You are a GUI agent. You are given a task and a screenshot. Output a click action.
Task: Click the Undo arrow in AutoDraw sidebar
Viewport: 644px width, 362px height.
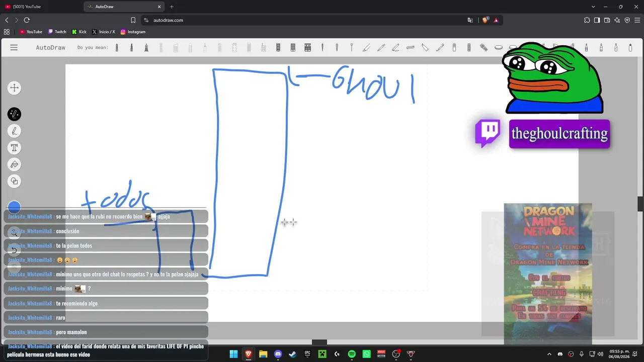pyautogui.click(x=14, y=250)
